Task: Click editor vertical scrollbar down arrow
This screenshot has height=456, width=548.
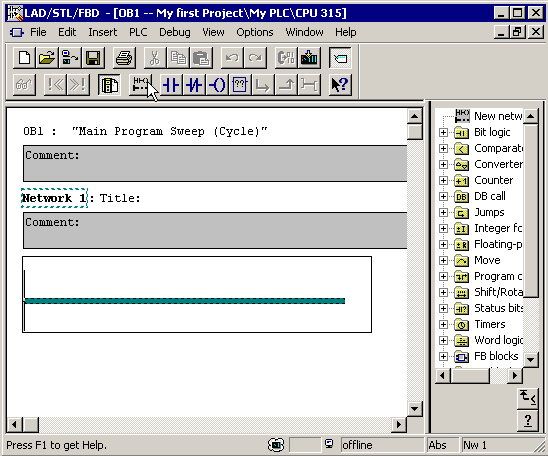Action: click(x=415, y=408)
